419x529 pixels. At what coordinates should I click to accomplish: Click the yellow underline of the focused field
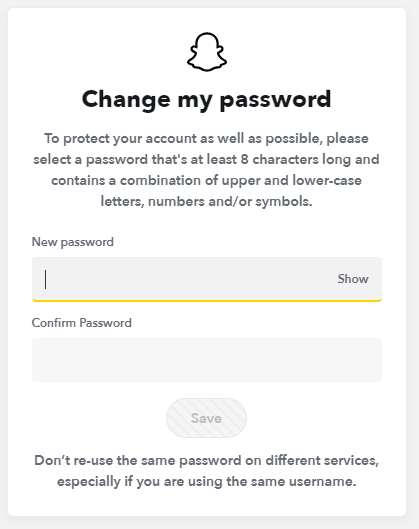pos(207,300)
